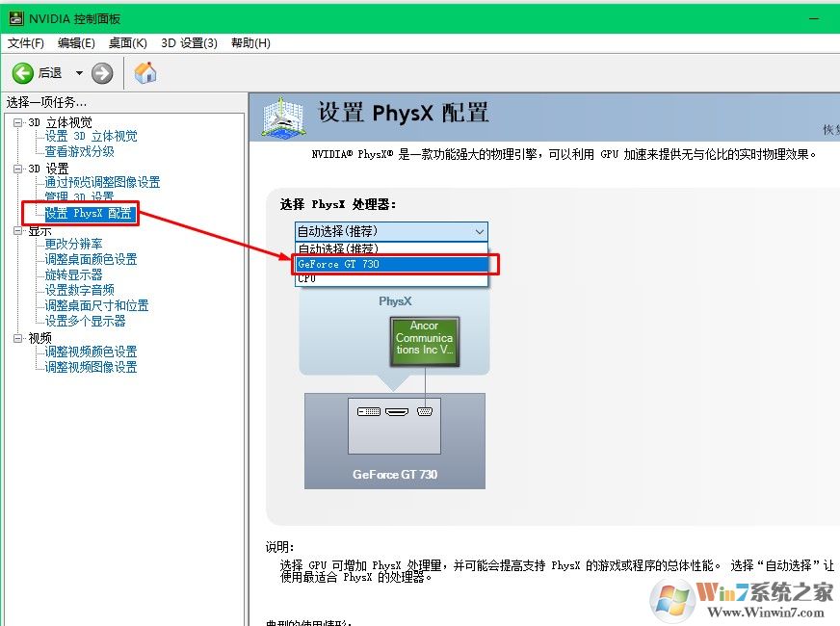Open the PhysX processor combo box arrow
Image resolution: width=840 pixels, height=626 pixels.
[x=480, y=231]
